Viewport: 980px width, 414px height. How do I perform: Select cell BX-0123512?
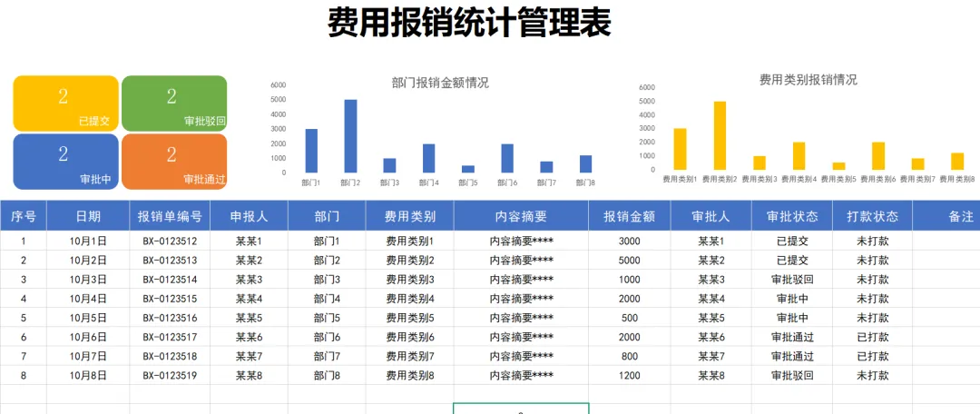pos(170,241)
